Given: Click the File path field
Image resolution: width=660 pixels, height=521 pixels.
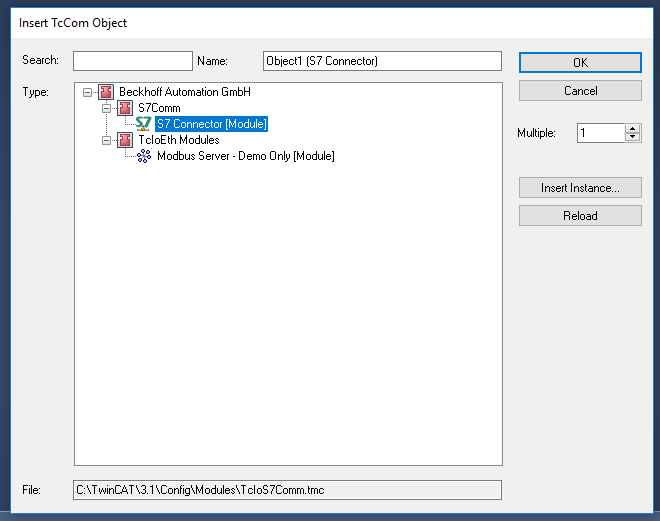Looking at the screenshot, I should coord(287,490).
